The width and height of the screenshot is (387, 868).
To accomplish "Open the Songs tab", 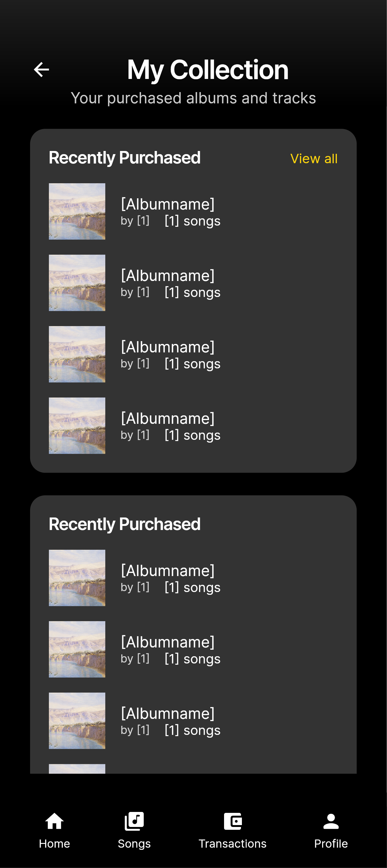I will point(134,832).
